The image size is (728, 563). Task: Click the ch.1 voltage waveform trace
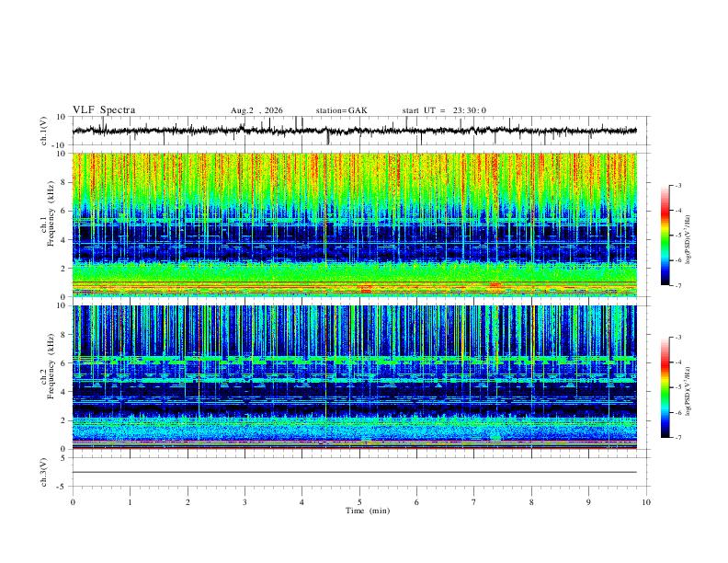pos(355,131)
